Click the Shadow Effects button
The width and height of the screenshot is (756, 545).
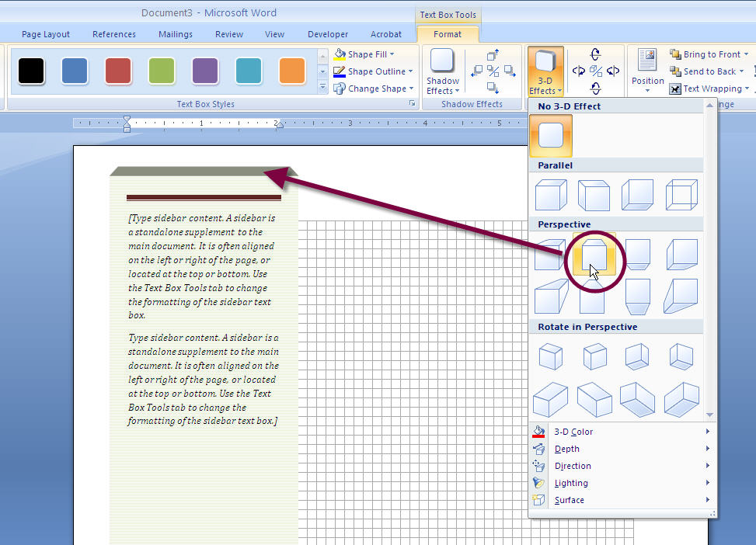click(443, 71)
